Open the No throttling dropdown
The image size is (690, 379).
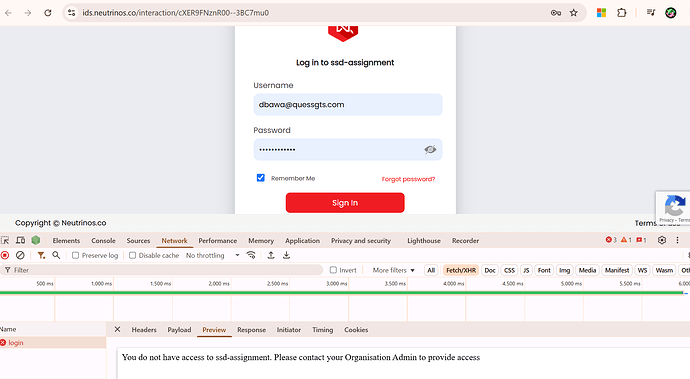213,255
